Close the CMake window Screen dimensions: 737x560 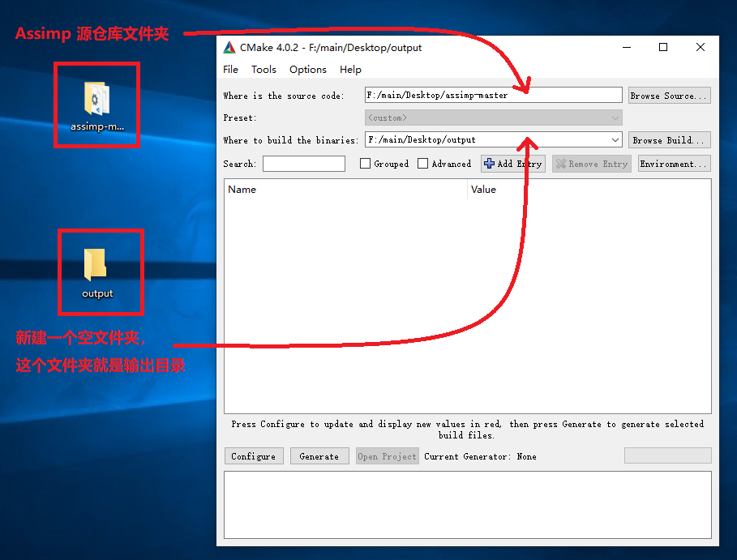pyautogui.click(x=701, y=48)
